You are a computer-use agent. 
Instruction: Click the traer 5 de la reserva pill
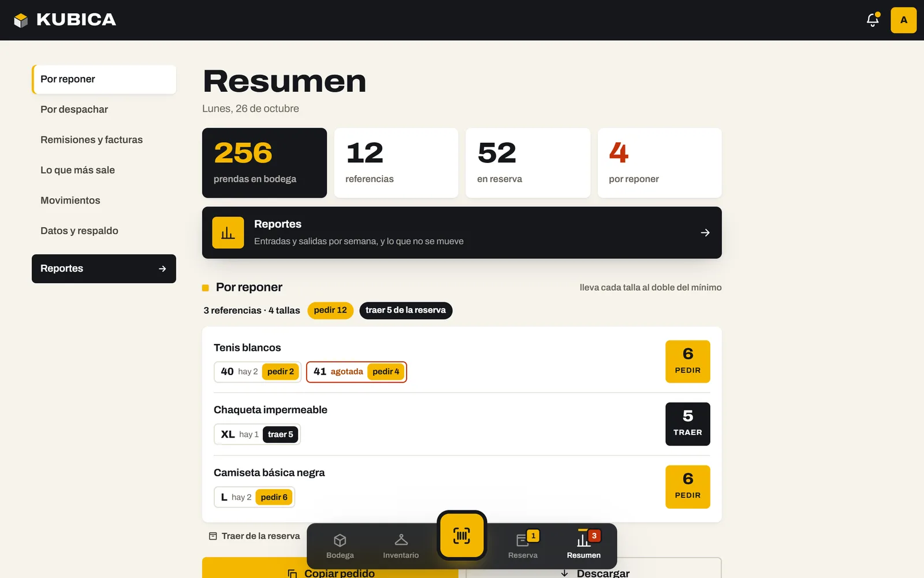405,310
